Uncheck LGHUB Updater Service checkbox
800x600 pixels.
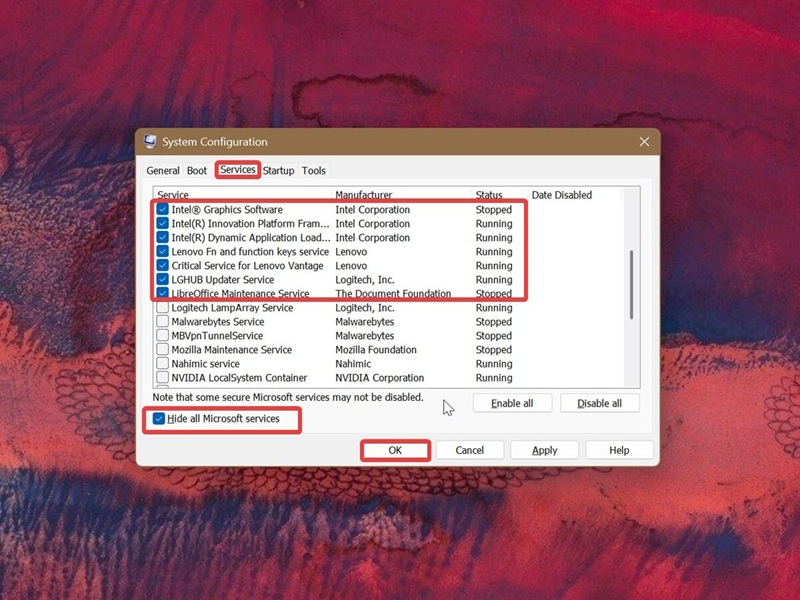(x=162, y=279)
